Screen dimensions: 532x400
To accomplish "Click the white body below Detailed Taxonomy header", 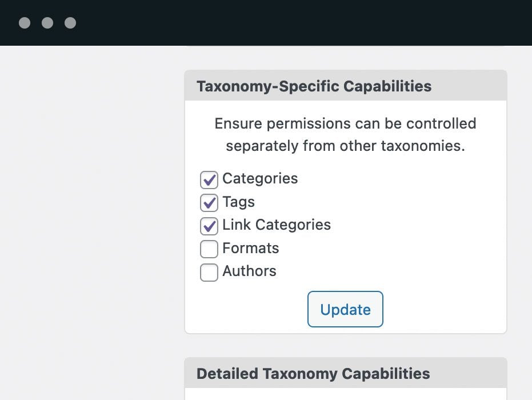I will (345, 394).
